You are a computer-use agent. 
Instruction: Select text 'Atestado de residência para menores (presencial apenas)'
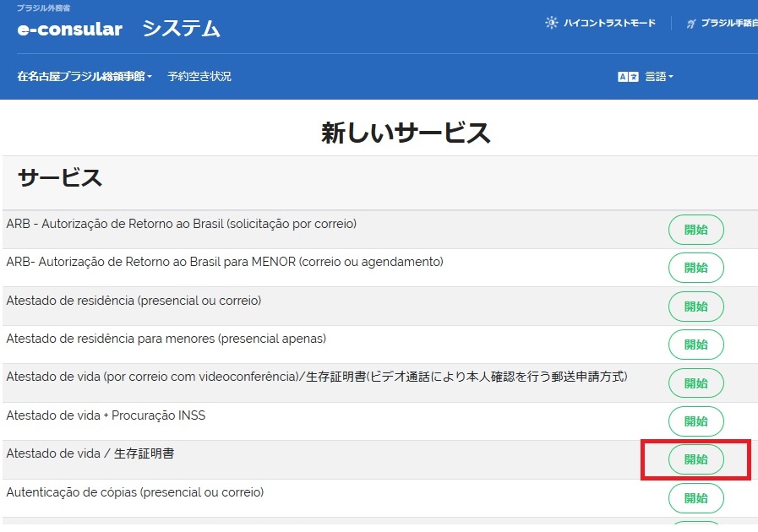coord(166,339)
